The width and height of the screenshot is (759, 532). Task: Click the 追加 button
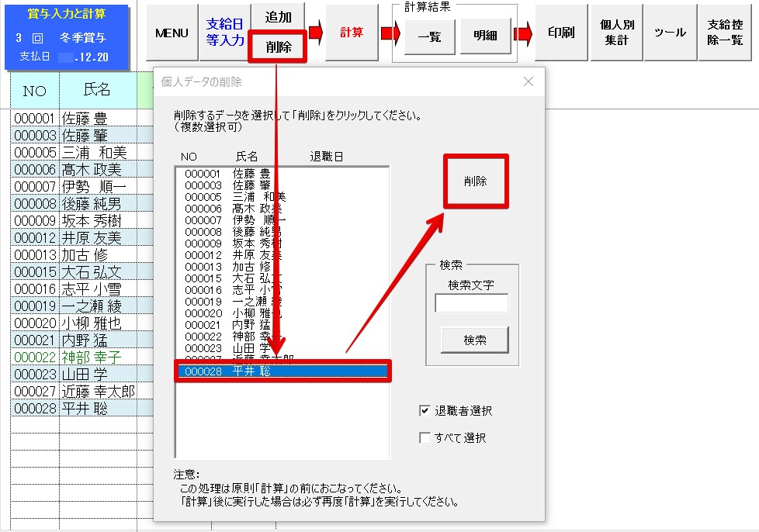pos(278,17)
